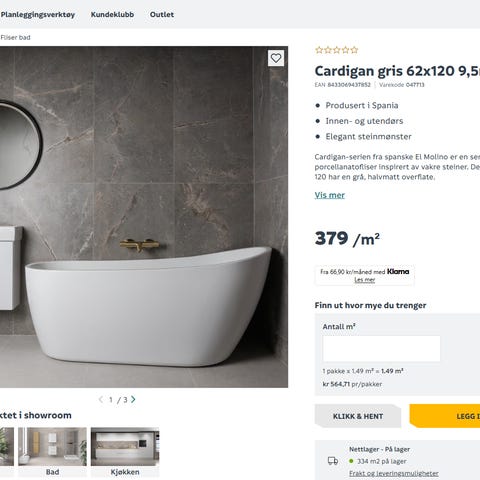
Task: Open Klarna Les mer link
Action: (x=365, y=280)
